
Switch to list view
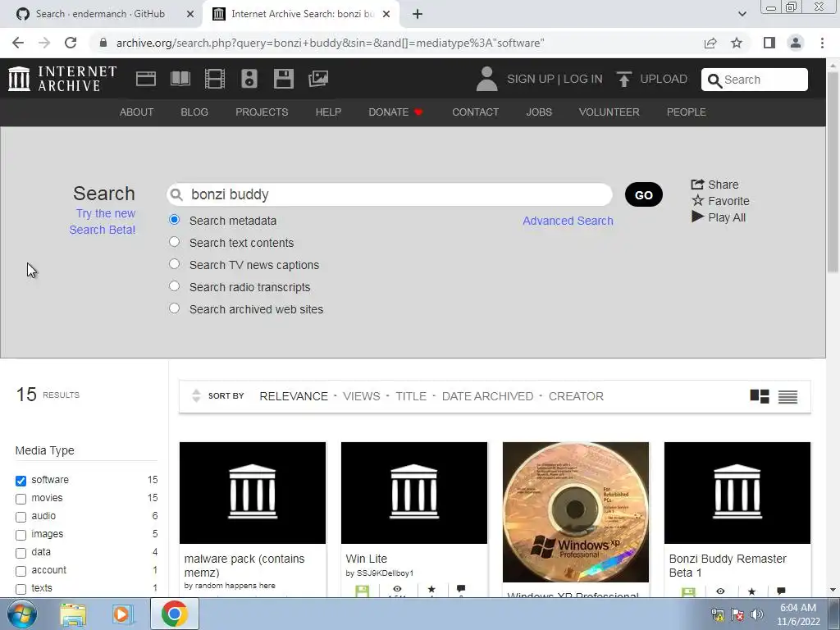tap(787, 396)
